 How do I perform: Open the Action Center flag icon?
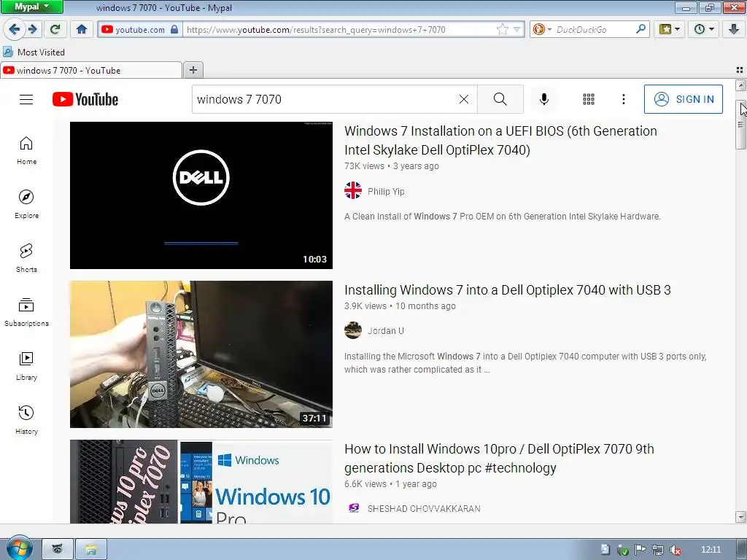(640, 550)
